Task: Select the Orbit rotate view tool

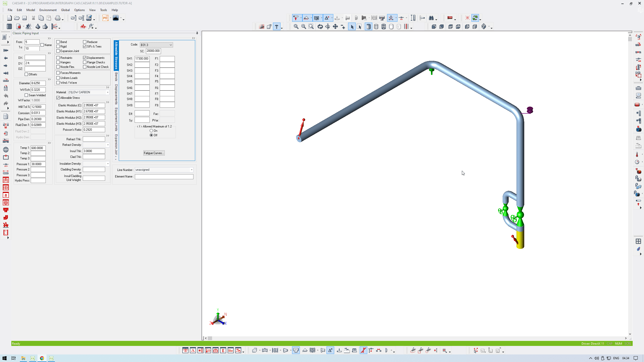Action: tap(320, 27)
